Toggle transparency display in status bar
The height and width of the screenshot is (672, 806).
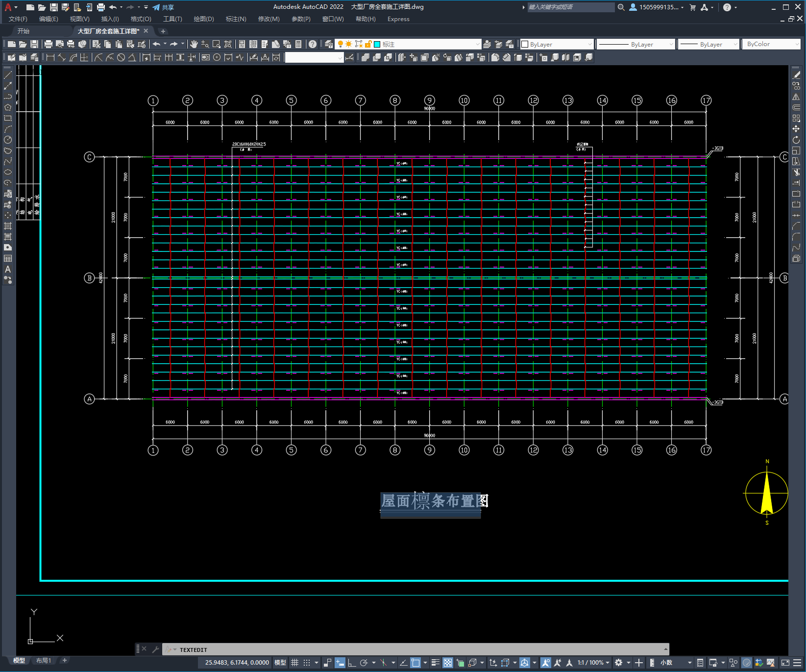448,663
